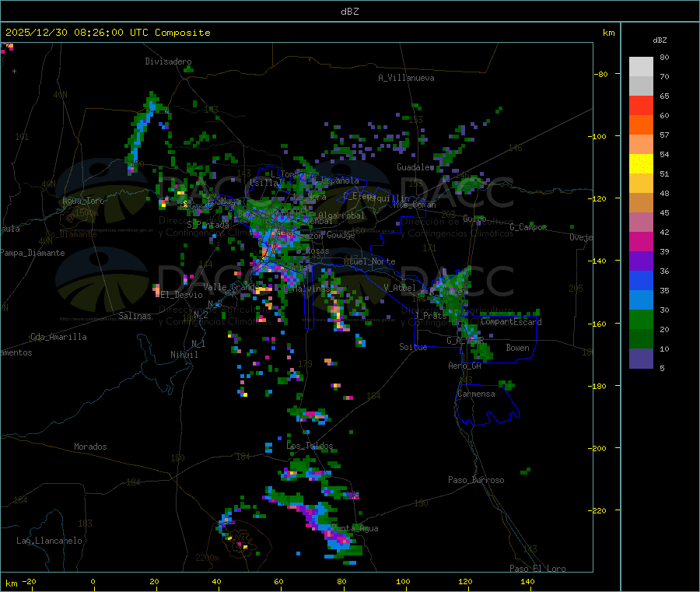Screen dimensions: 700x592
Task: Click the Divisadero place label
Action: tap(168, 61)
